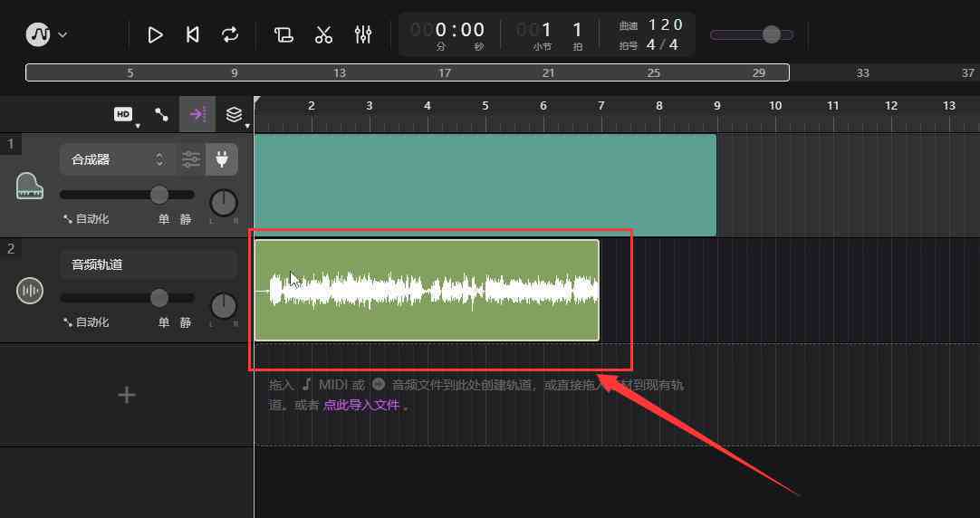Return playhead to the start
980x518 pixels.
[193, 35]
